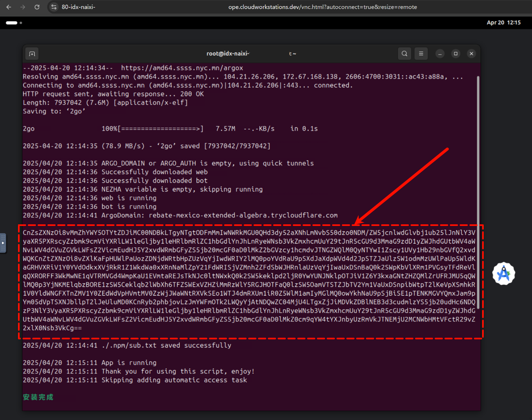Viewport: 532px width, 420px height.
Task: Click 'web is running' log line
Action: tap(90, 198)
